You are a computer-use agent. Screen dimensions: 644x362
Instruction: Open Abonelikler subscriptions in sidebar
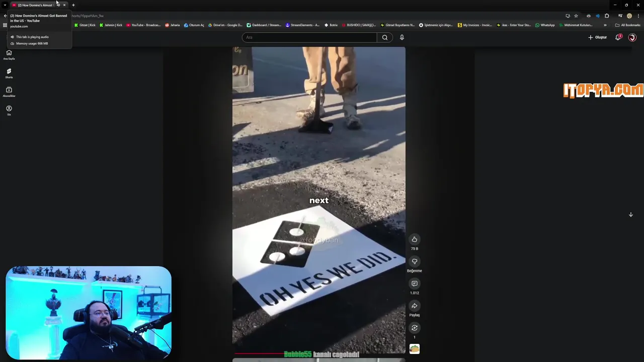(x=9, y=92)
